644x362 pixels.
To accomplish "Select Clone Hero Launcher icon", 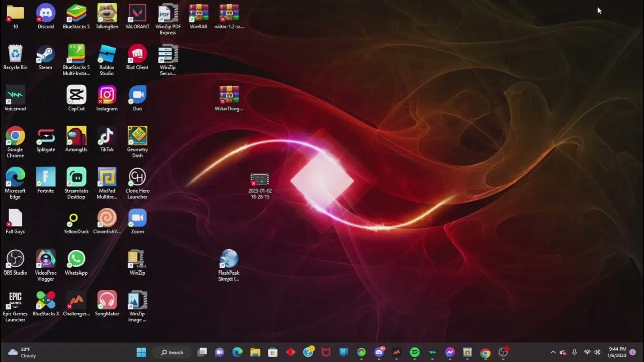I will click(x=137, y=184).
